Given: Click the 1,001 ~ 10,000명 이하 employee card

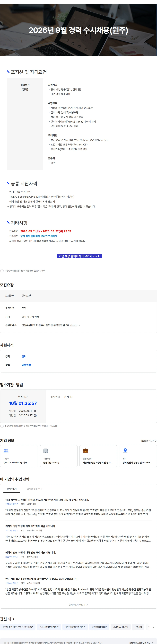Looking at the screenshot, I should click(x=19, y=456).
